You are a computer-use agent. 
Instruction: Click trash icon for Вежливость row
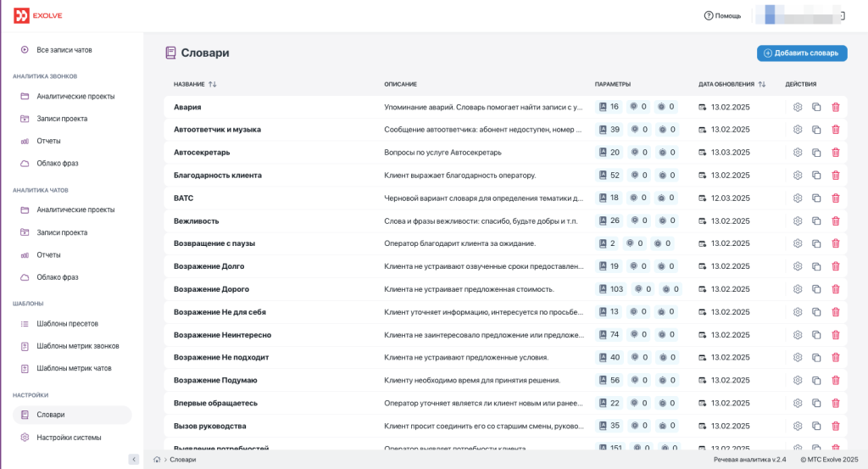pos(835,221)
